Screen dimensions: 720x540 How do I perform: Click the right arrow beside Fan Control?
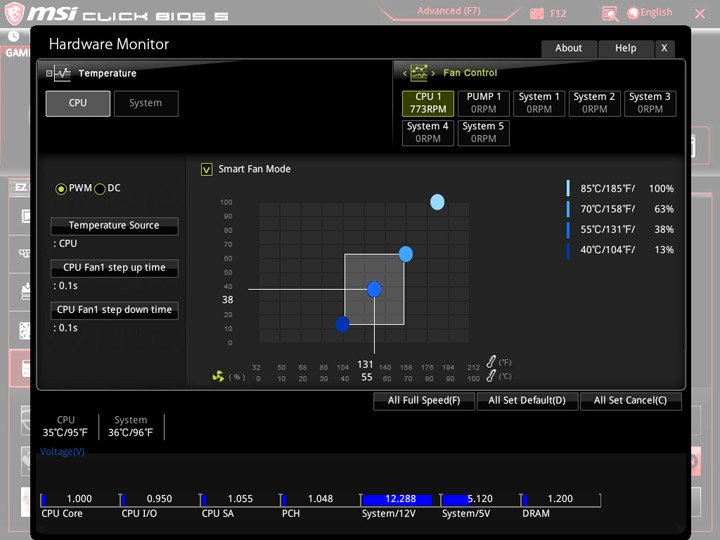click(433, 73)
